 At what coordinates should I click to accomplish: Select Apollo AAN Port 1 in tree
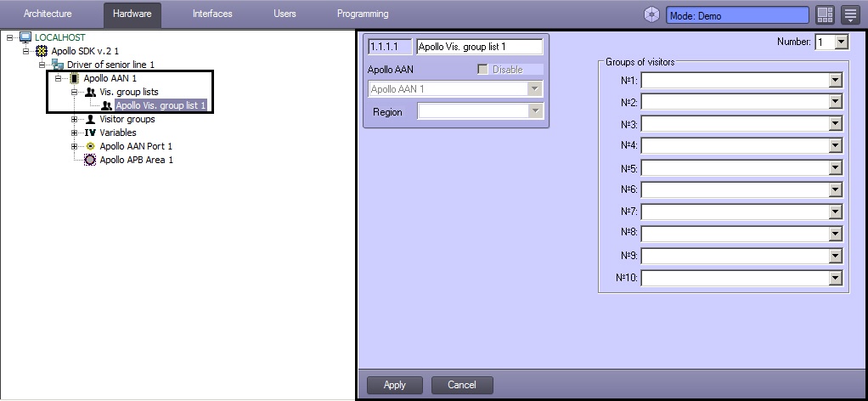[136, 146]
